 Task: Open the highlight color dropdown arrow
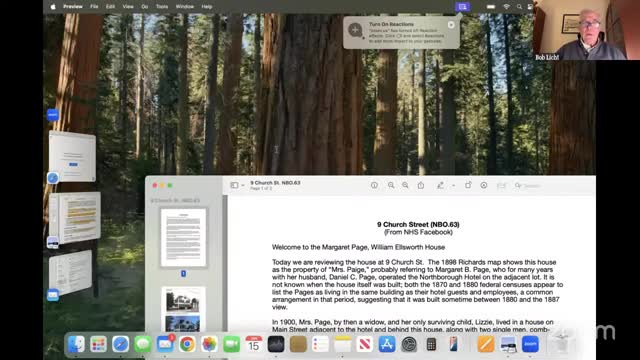click(x=453, y=186)
